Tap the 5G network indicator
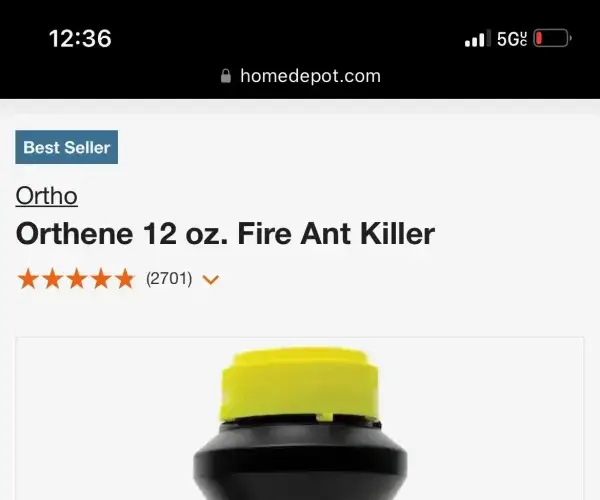The width and height of the screenshot is (600, 500). click(x=512, y=39)
